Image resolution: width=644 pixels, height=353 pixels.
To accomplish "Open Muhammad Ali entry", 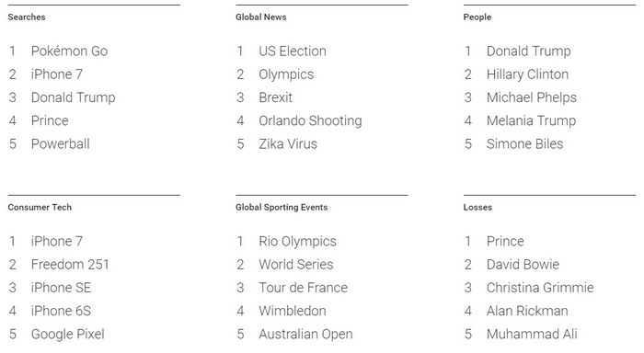I will pos(532,334).
